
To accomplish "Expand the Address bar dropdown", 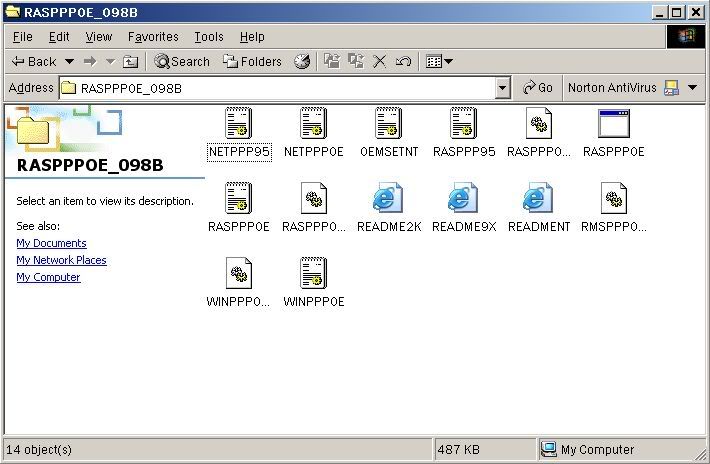I will tap(502, 88).
